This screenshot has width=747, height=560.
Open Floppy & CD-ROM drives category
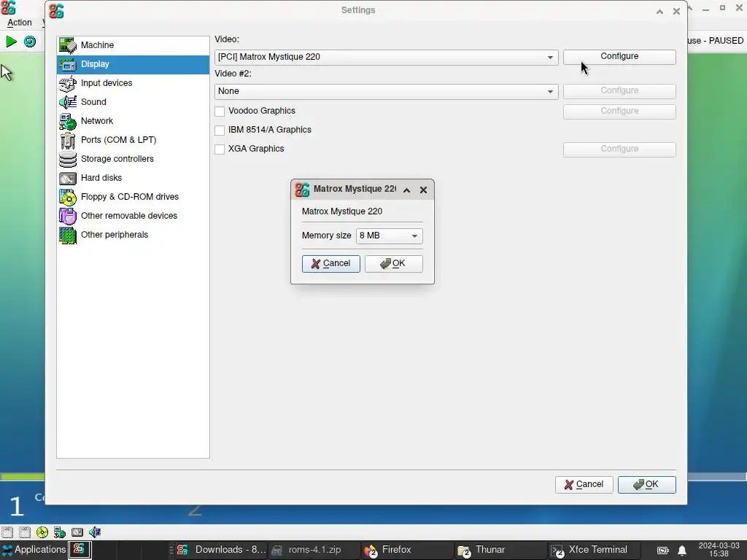[133, 197]
